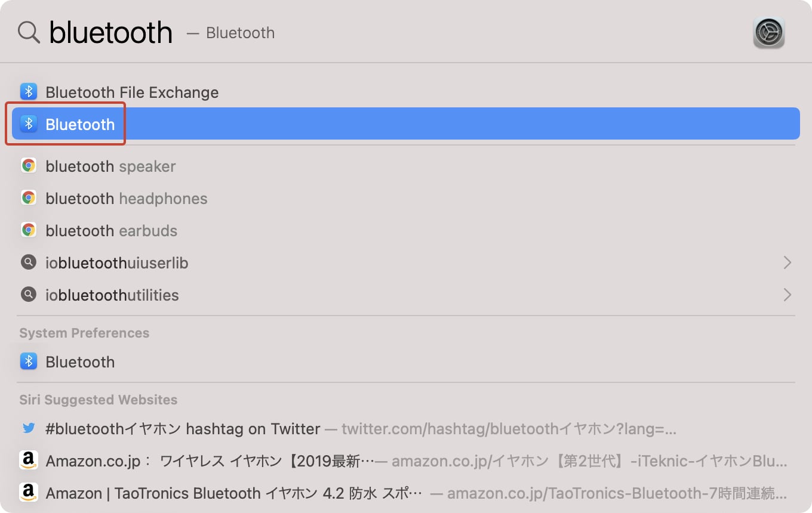Click the Chrome icon beside bluetooth speaker
This screenshot has height=513, width=812.
coord(29,166)
